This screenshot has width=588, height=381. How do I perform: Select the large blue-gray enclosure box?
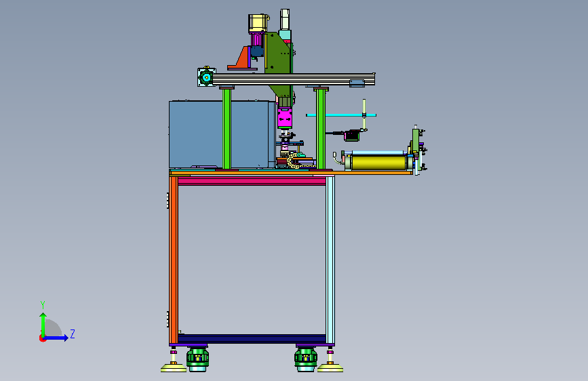tap(219, 134)
